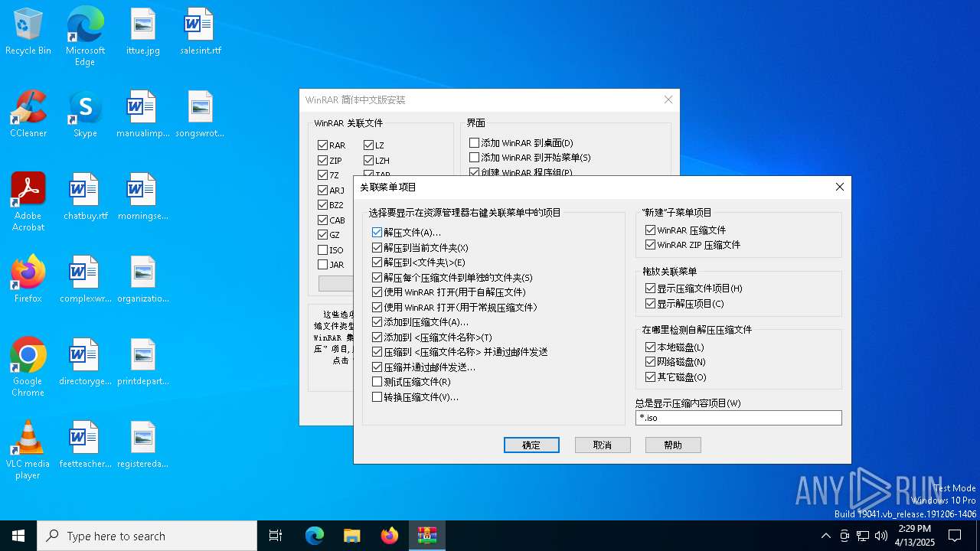980x551 pixels.
Task: Open Windows Start menu
Action: [x=18, y=536]
